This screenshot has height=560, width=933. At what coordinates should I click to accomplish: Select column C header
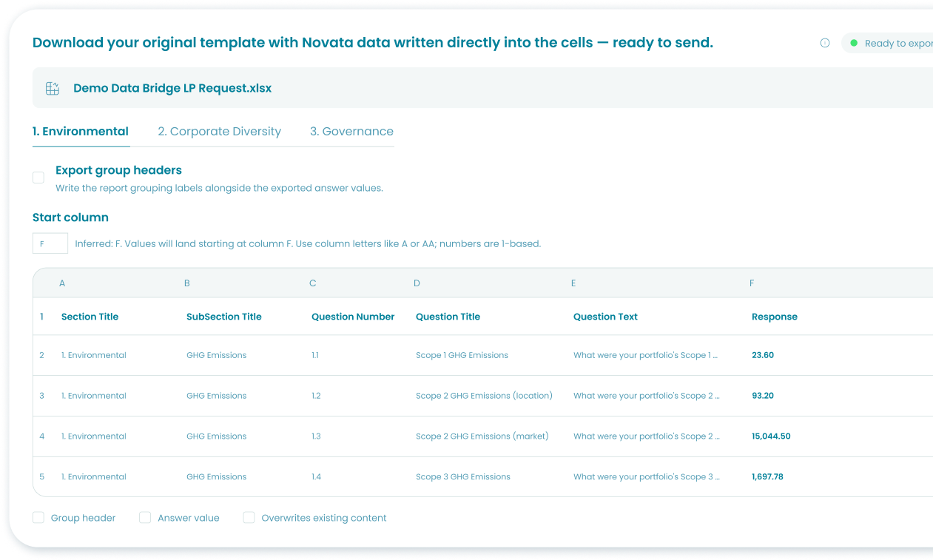point(313,283)
